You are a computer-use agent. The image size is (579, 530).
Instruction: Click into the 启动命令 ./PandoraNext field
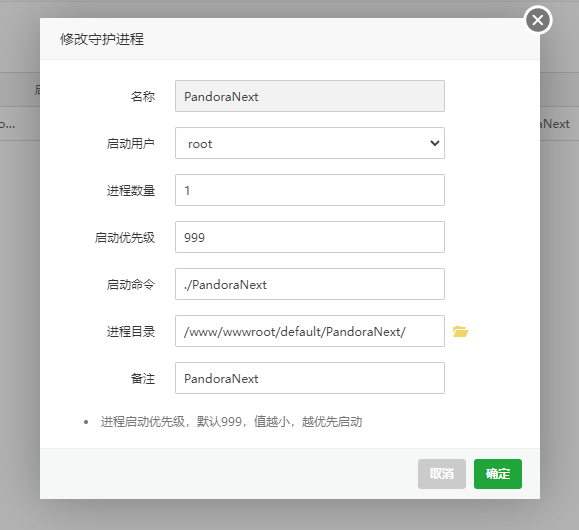(x=310, y=284)
